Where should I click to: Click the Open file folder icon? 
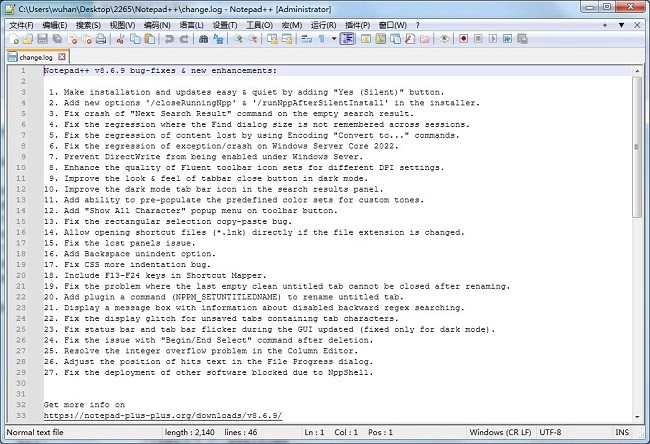pos(28,39)
